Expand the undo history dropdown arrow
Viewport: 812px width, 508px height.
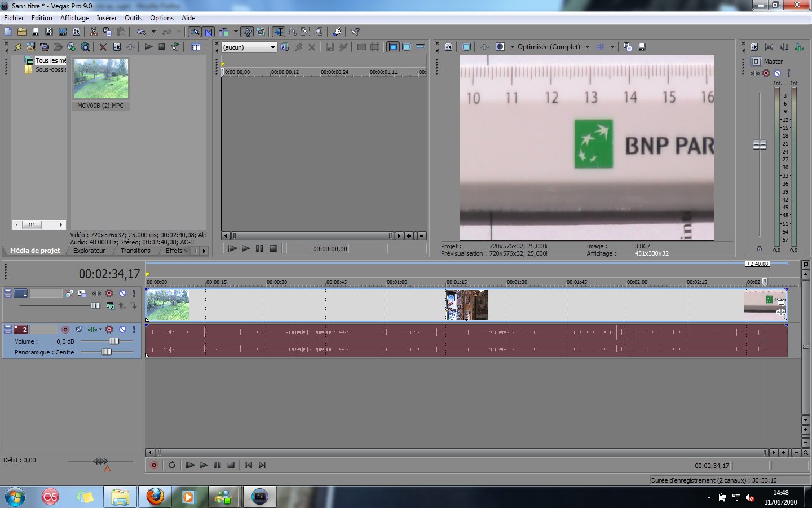click(153, 32)
